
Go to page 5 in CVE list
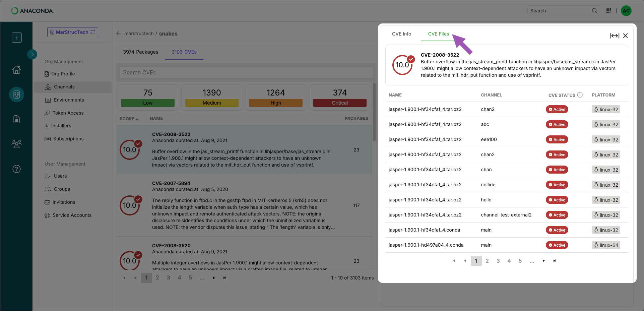point(190,277)
